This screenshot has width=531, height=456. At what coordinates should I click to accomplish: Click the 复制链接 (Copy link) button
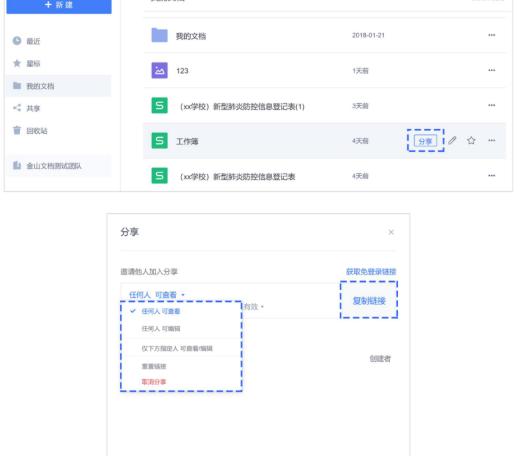pos(369,301)
